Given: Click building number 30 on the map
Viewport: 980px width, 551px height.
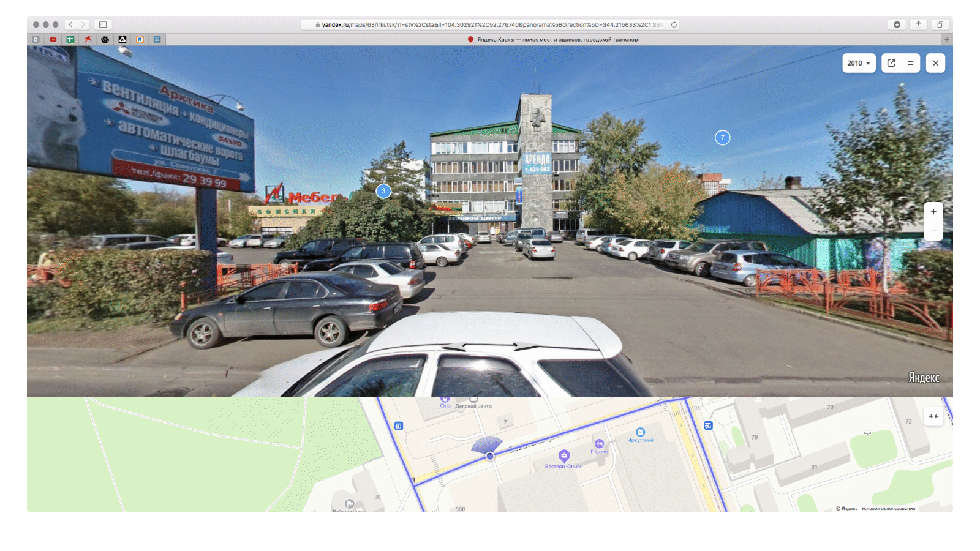Looking at the screenshot, I should coord(377,497).
